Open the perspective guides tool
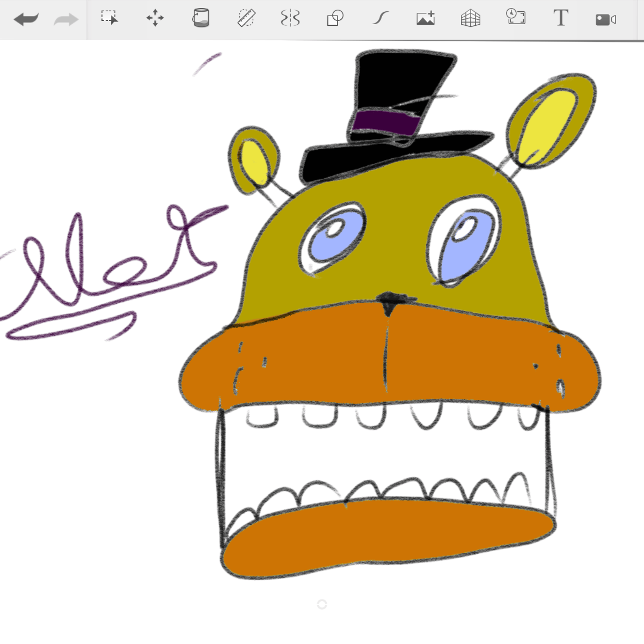Screen dimensions: 644x644 click(x=471, y=18)
